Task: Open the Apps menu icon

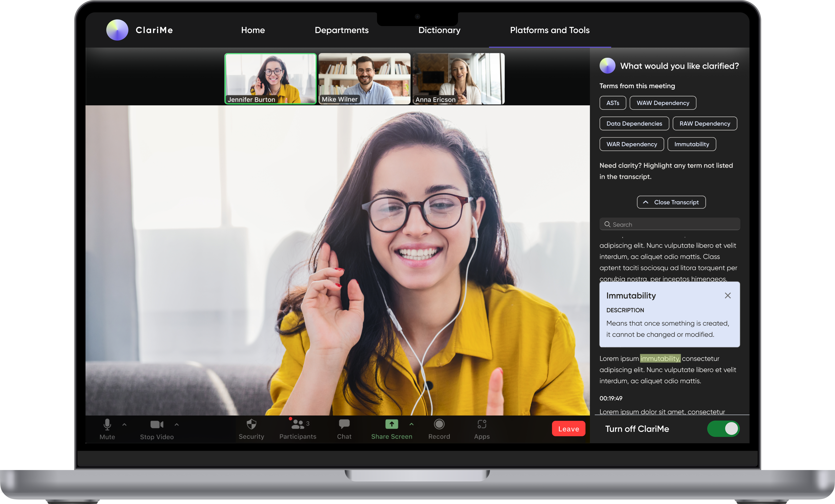Action: pyautogui.click(x=482, y=429)
